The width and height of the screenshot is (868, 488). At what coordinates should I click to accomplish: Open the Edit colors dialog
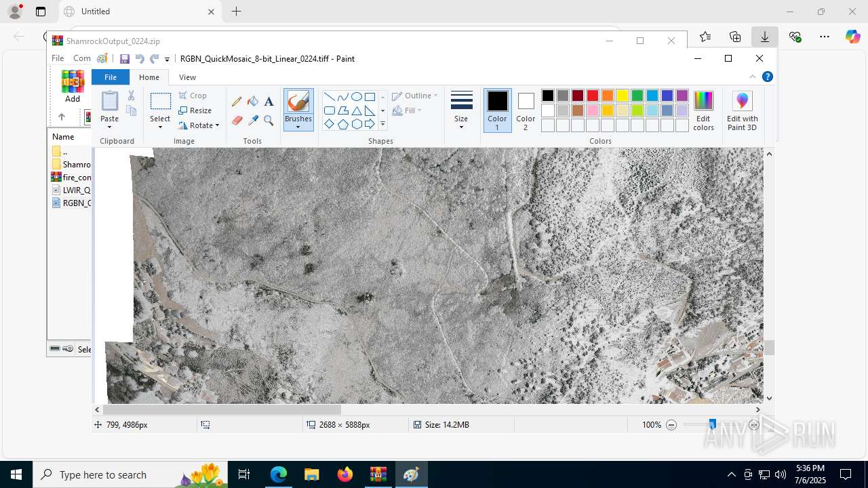pos(703,110)
